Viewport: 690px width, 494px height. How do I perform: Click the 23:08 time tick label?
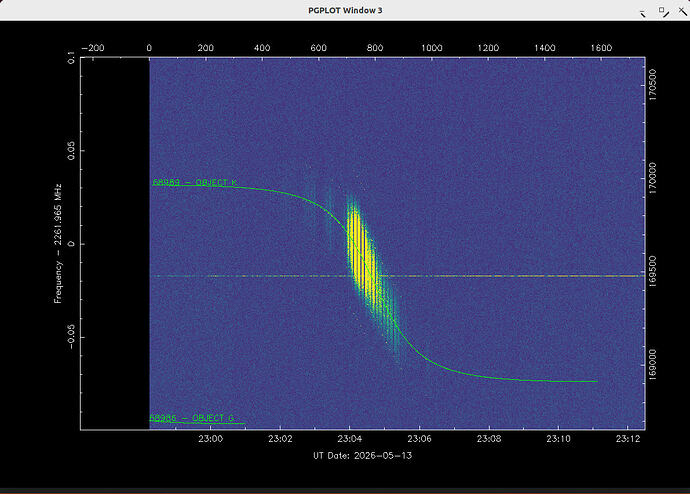point(489,439)
